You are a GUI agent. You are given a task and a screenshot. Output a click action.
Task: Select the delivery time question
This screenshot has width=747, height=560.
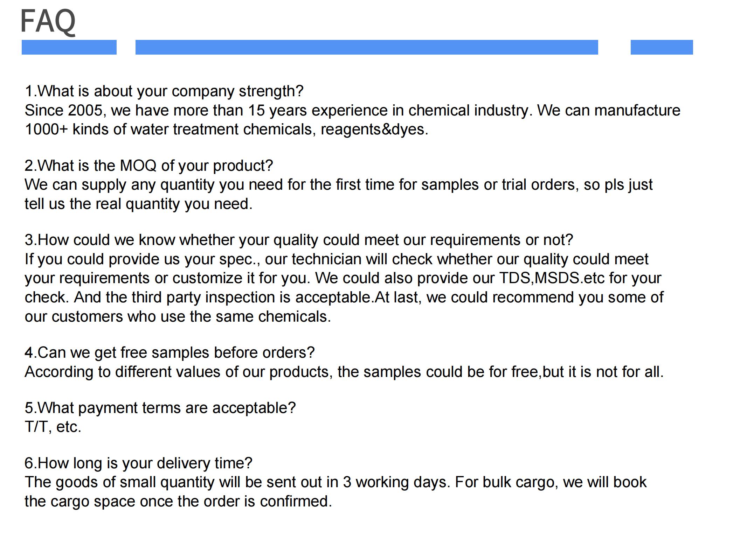(138, 463)
